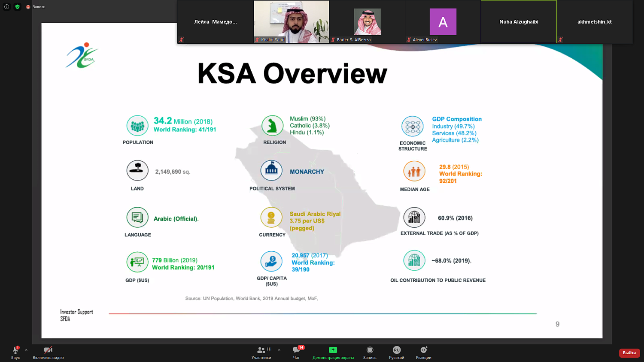Expand participants options arrow

[279, 350]
